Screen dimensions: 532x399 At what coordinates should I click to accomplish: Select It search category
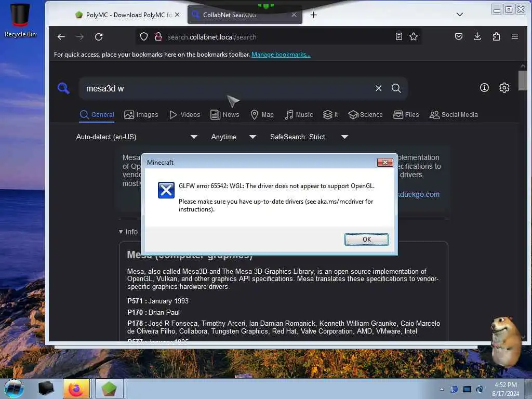click(x=330, y=115)
